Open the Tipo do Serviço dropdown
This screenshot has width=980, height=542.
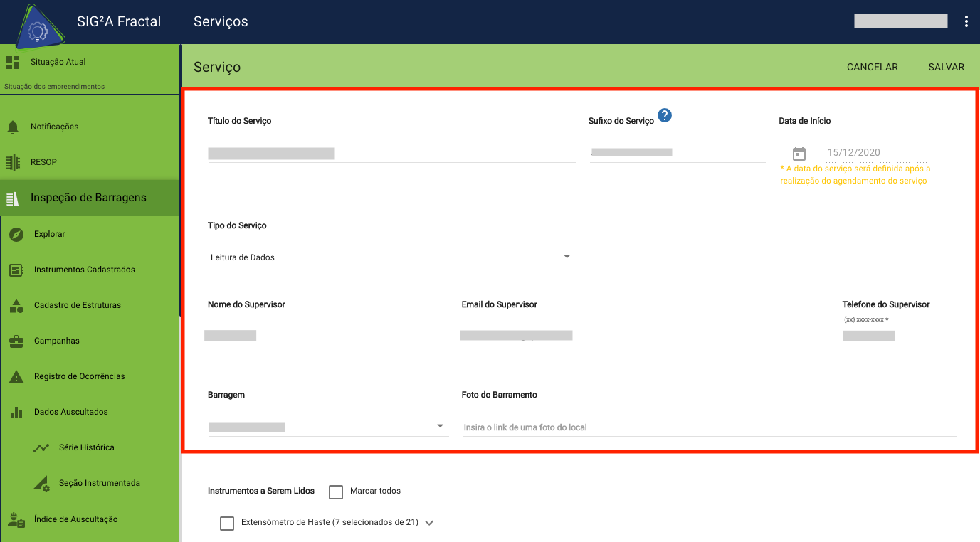click(391, 257)
